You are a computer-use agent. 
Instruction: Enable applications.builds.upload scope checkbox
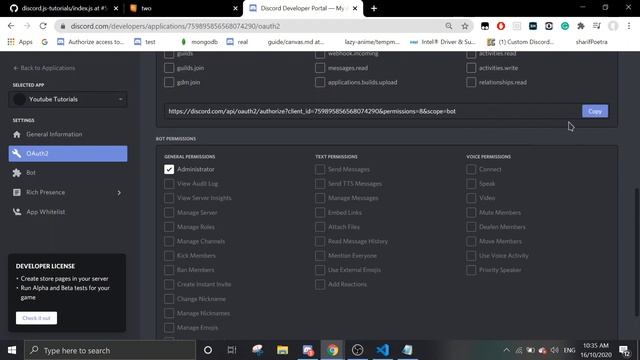320,82
